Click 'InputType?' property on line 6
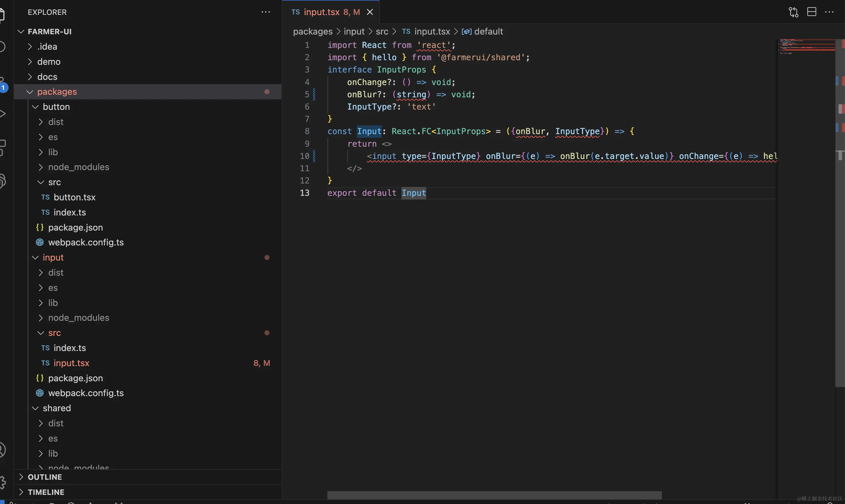 pos(372,107)
